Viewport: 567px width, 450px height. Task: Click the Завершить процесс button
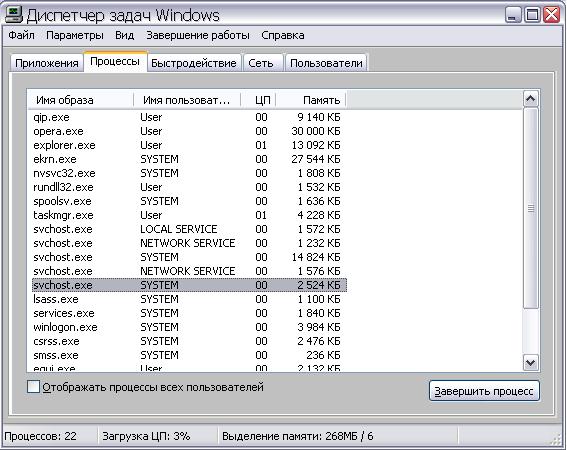click(x=484, y=391)
